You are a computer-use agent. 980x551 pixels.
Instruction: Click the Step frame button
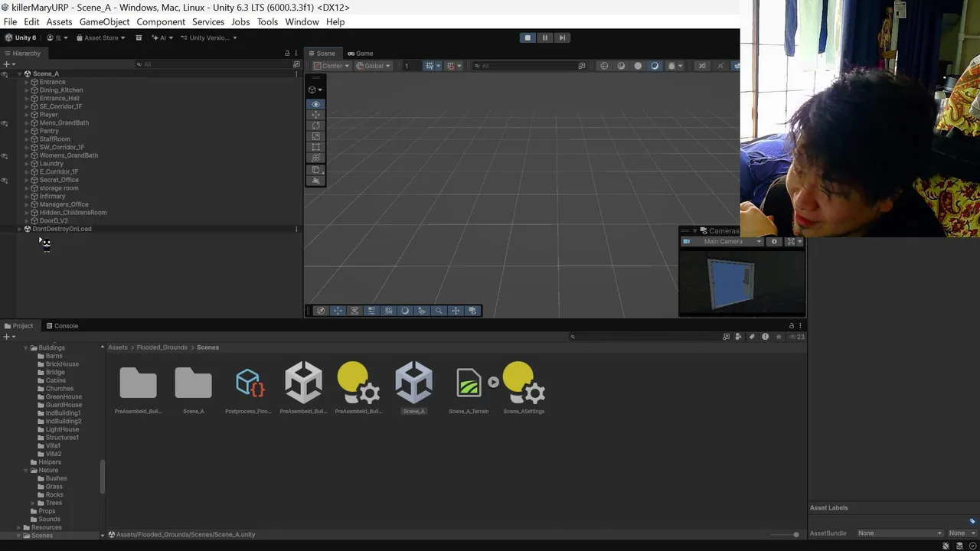[x=562, y=37]
